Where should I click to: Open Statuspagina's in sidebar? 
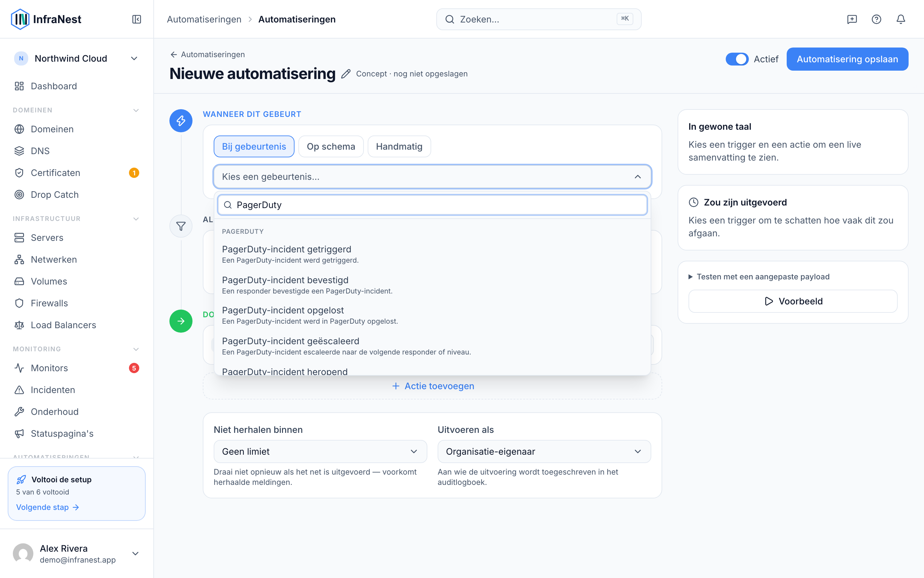coord(76,433)
